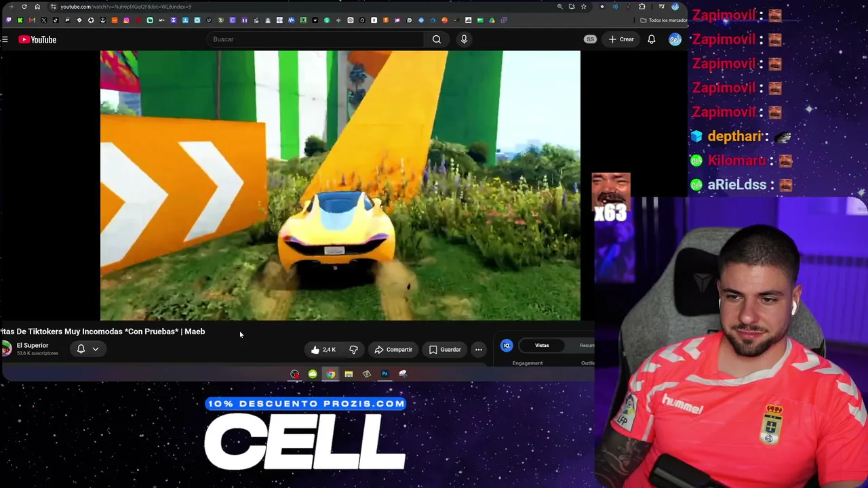Expand the subscription options chevron
Viewport: 868px width, 488px height.
(96, 349)
